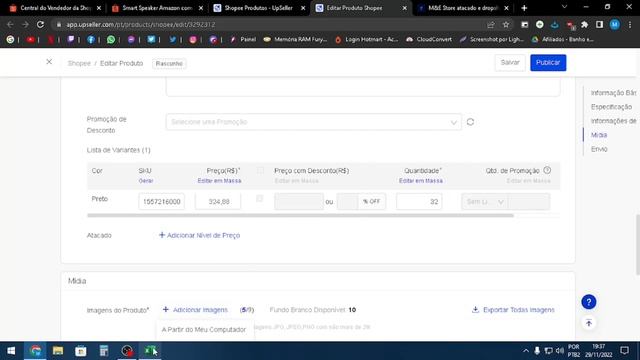Open a new browser tab
Viewport: 640px width, 360px height.
pos(524,8)
